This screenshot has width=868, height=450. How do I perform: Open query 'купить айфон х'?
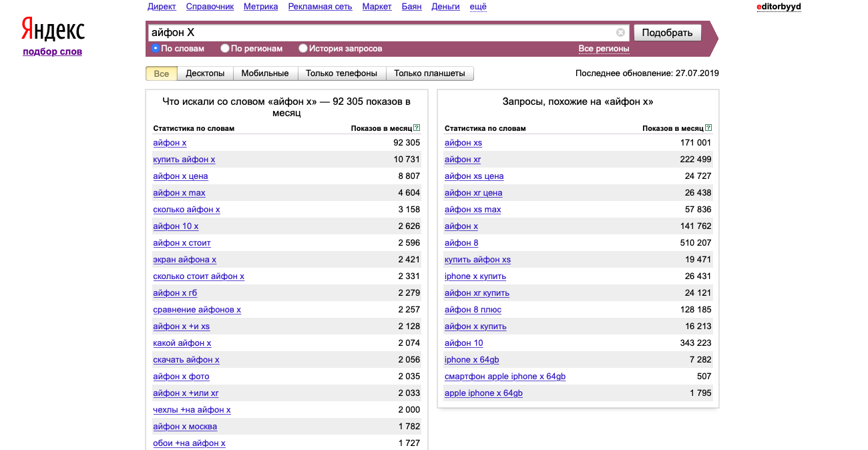[x=184, y=160]
